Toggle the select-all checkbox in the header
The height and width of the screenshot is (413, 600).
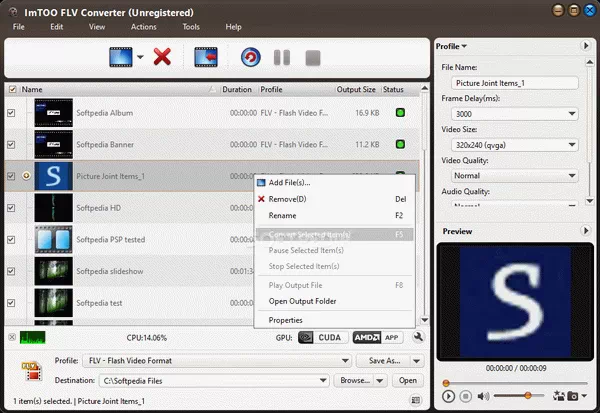12,90
